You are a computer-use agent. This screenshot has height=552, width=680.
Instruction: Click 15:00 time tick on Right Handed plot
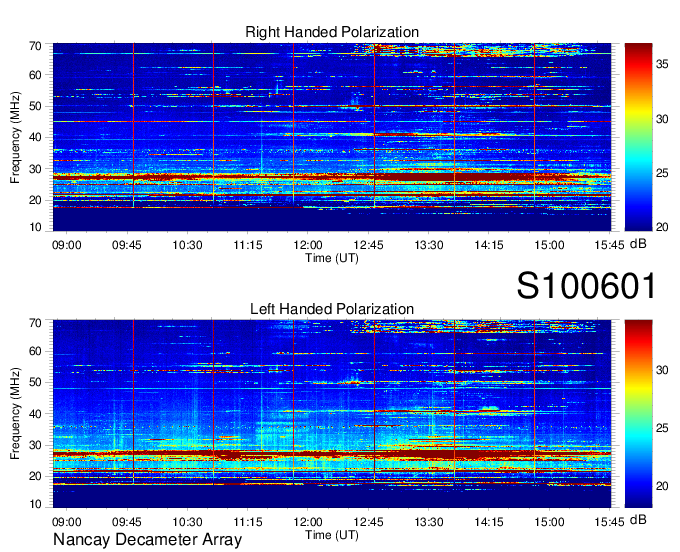549,245
